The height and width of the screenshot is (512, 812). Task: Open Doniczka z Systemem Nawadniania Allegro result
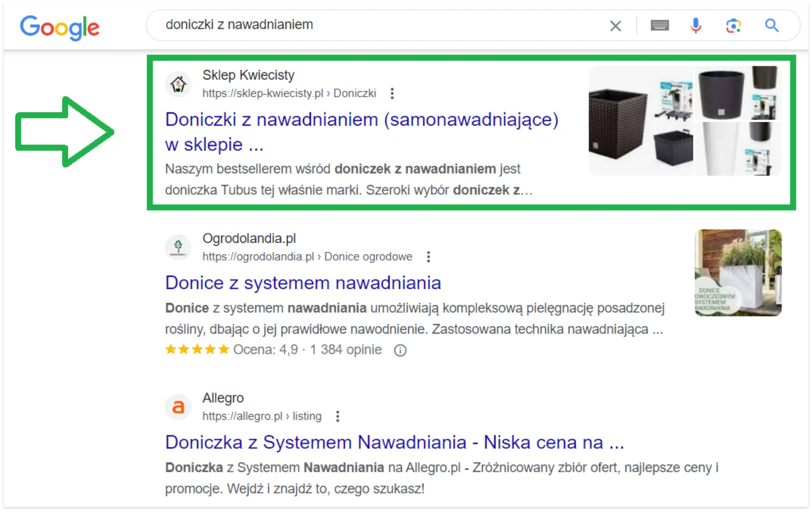394,442
